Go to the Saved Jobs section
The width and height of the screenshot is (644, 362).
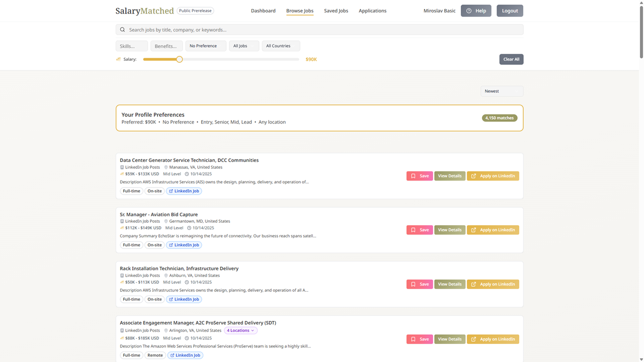(x=336, y=11)
